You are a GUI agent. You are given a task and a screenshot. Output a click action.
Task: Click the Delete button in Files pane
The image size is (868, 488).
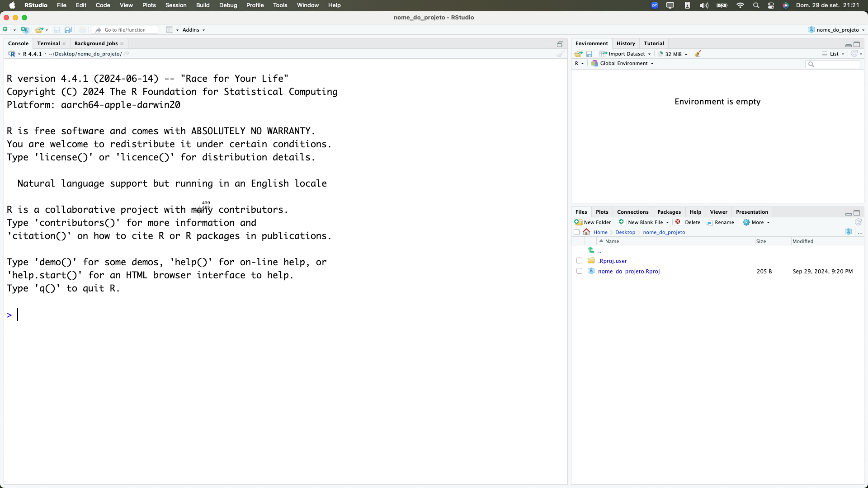tap(688, 222)
